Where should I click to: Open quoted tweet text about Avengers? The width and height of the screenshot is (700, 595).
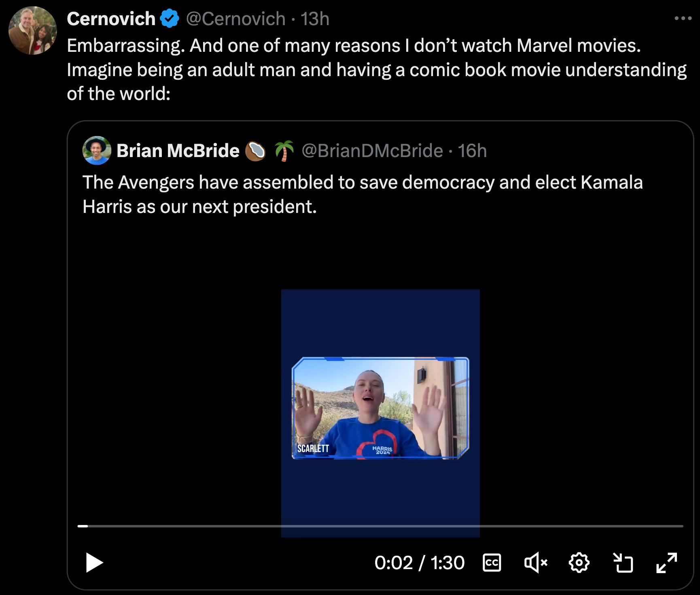pyautogui.click(x=362, y=194)
